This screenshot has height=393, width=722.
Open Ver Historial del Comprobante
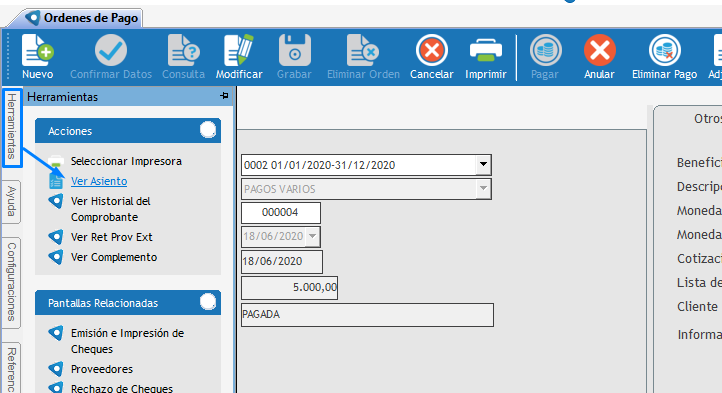111,209
